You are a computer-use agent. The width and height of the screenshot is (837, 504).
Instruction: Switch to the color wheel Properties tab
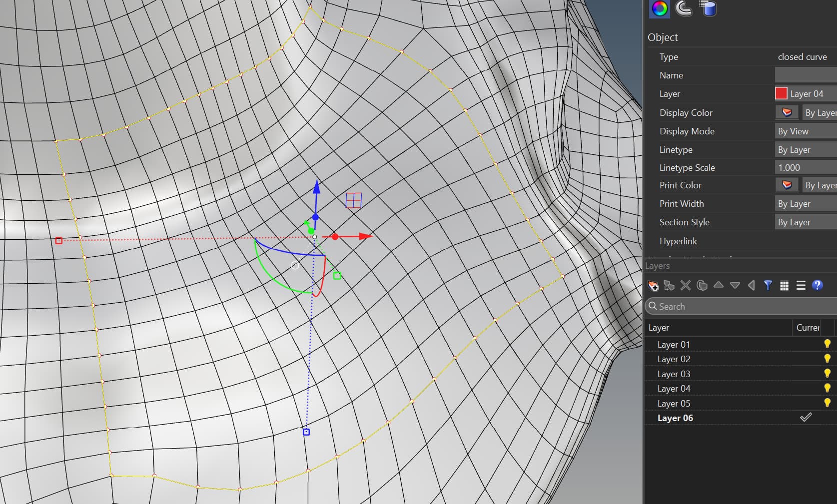660,8
